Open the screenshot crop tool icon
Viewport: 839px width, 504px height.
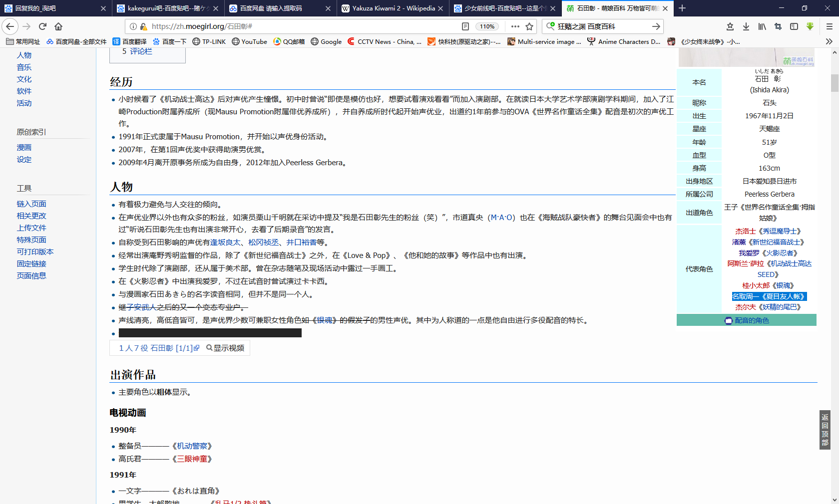[778, 26]
